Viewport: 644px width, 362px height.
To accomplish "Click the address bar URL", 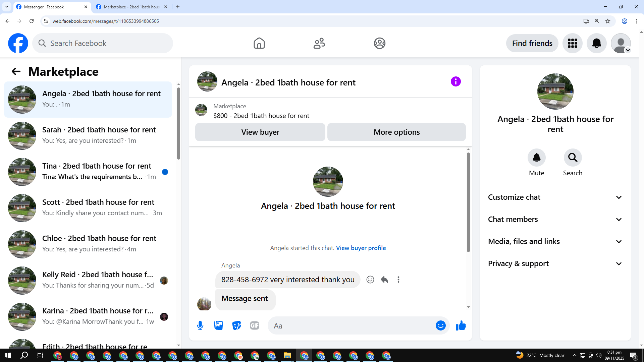I will click(x=106, y=21).
